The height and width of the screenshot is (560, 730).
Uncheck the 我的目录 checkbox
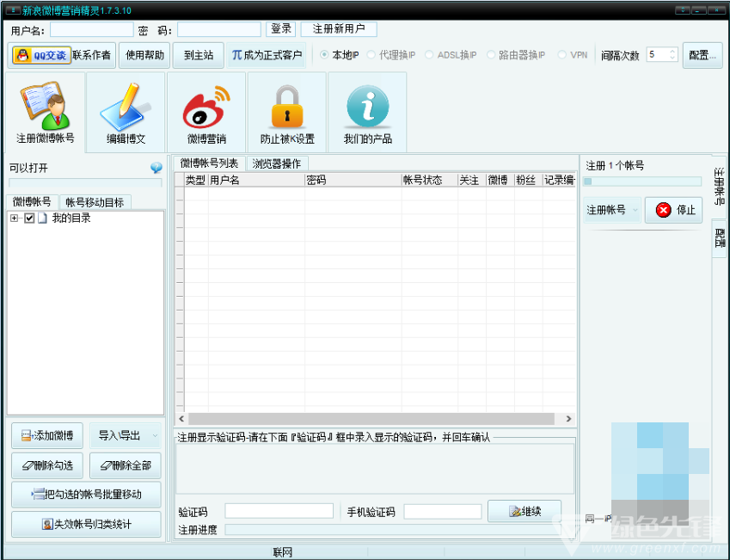29,218
